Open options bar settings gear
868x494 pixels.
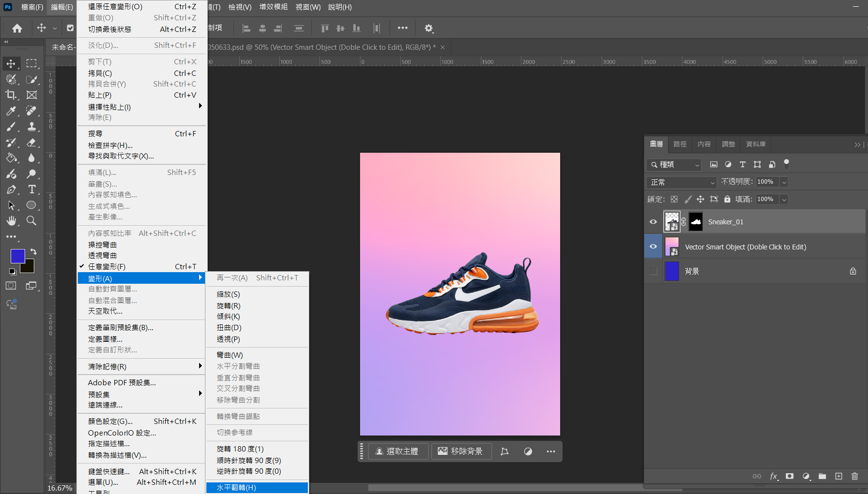[x=429, y=28]
